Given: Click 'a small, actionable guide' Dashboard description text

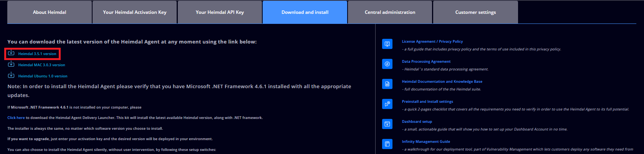Looking at the screenshot, I should (485, 129).
